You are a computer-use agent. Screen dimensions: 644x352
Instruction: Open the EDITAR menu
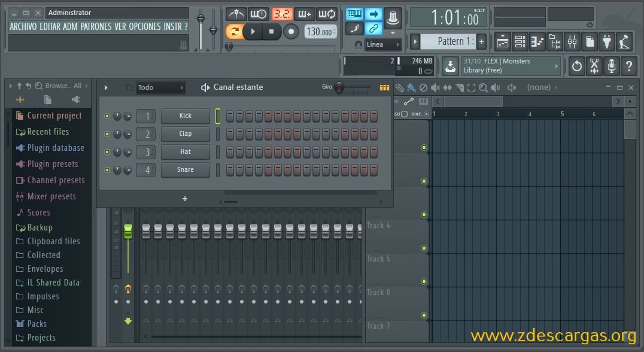[50, 27]
